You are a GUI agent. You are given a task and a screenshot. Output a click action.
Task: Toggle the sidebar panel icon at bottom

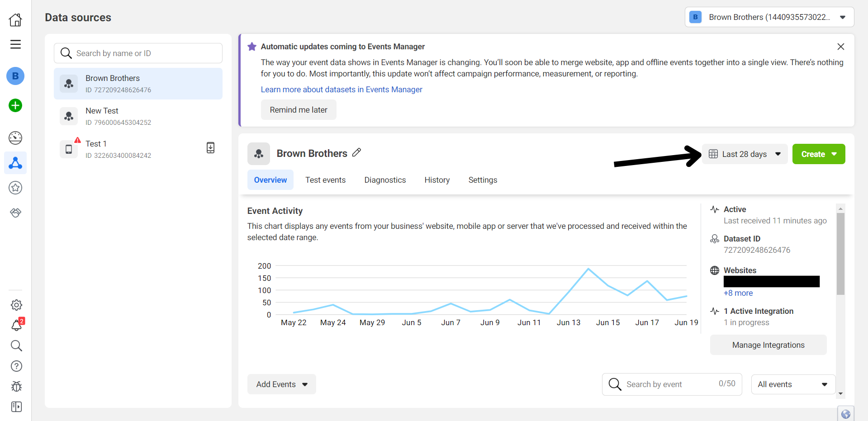pos(16,407)
